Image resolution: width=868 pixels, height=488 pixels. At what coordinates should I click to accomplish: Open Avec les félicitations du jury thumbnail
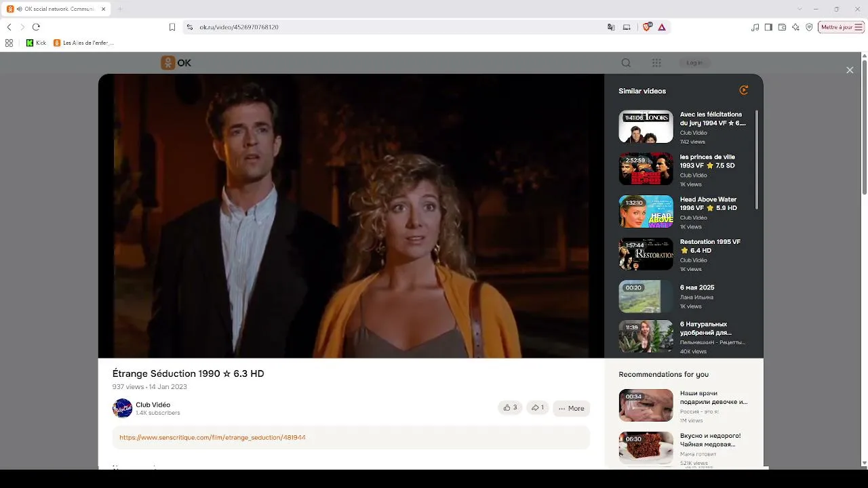(646, 127)
